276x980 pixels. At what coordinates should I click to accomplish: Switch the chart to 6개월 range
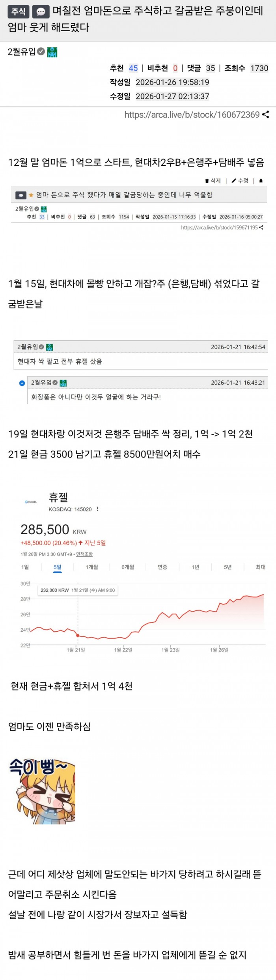click(128, 567)
